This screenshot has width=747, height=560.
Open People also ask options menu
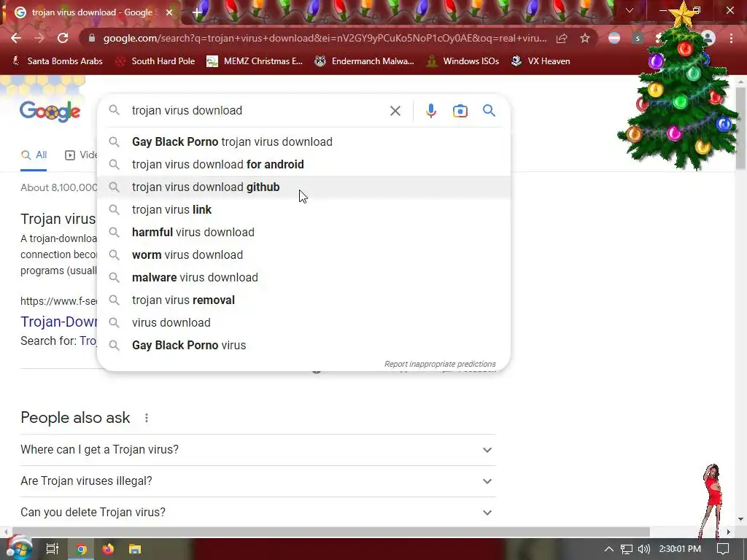point(146,418)
